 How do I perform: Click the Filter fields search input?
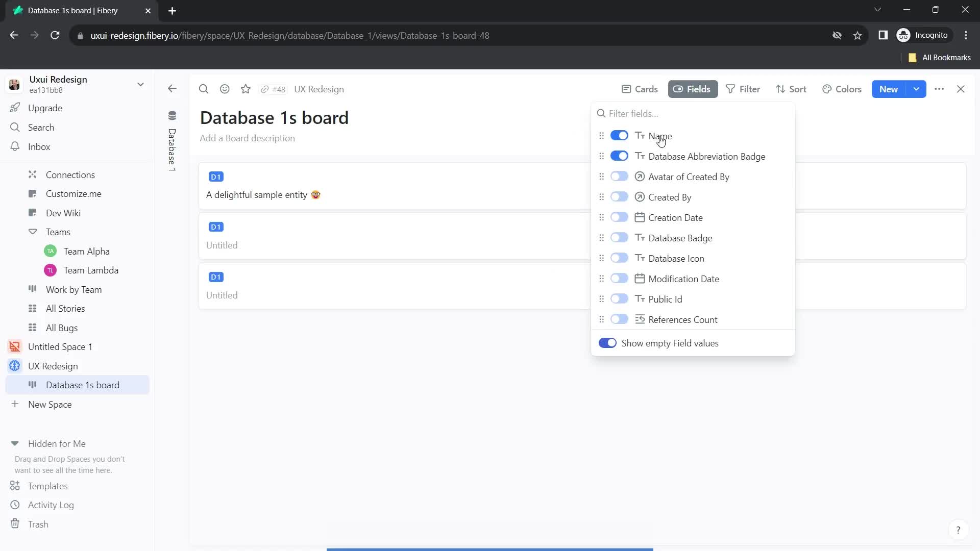point(694,113)
